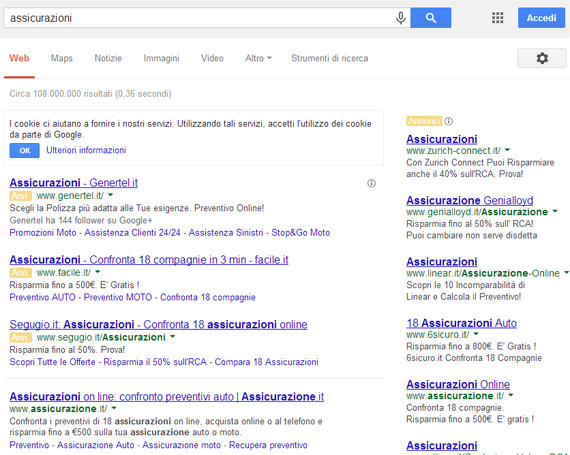This screenshot has width=570, height=455.
Task: Open the Assicurazioni on line Assicurazione.it result
Action: [166, 396]
